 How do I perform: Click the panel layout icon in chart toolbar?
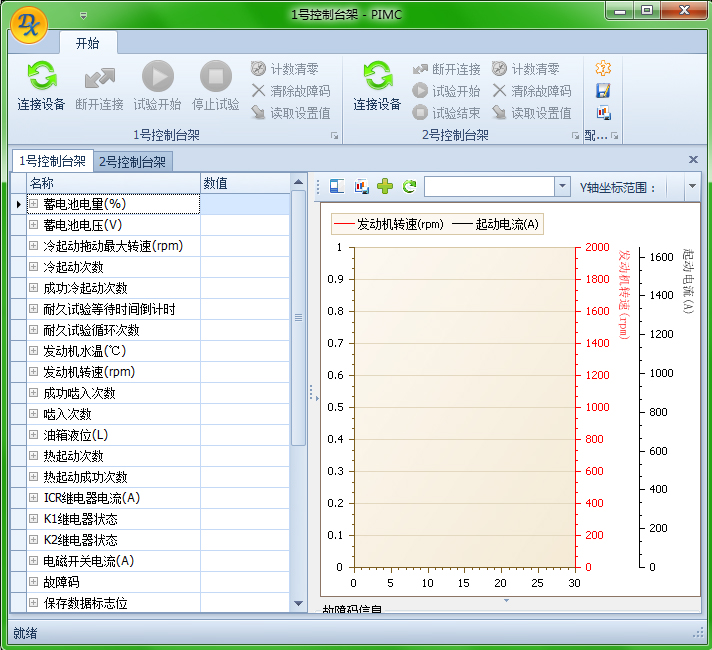coord(337,187)
